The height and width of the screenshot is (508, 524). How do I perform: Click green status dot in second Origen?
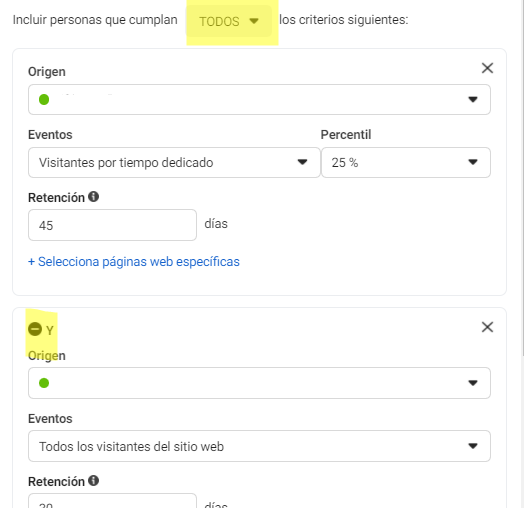[44, 383]
